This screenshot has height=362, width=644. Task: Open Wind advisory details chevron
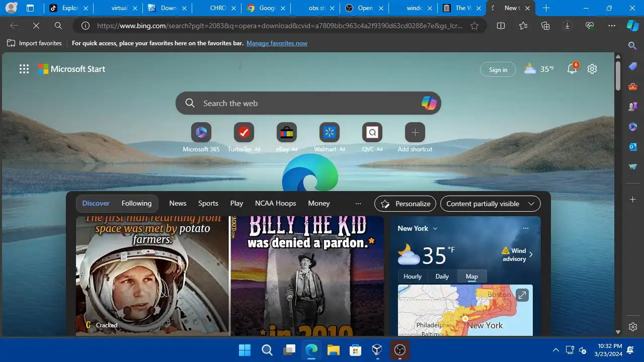click(x=531, y=254)
